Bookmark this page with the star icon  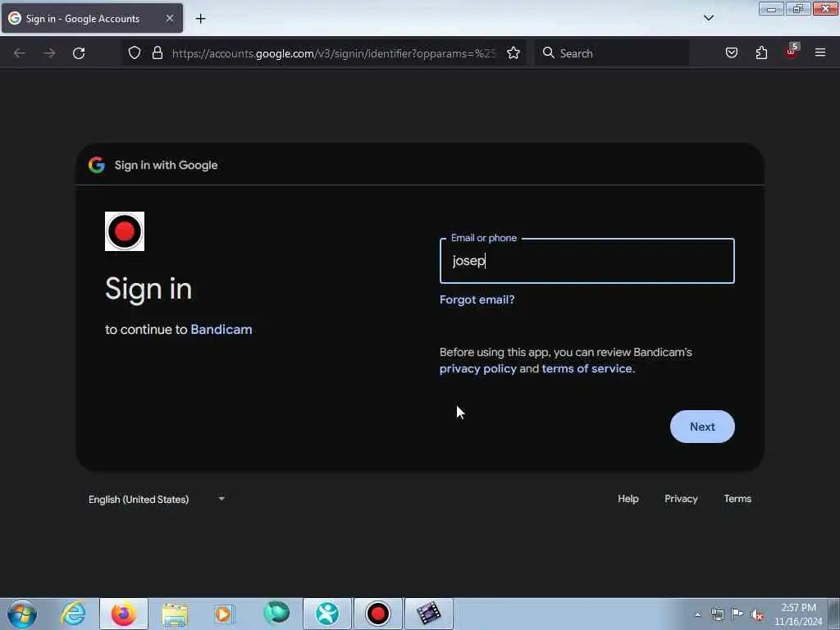[514, 52]
